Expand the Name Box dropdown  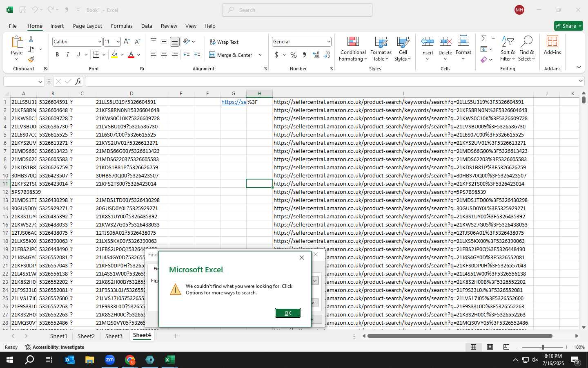(40, 81)
